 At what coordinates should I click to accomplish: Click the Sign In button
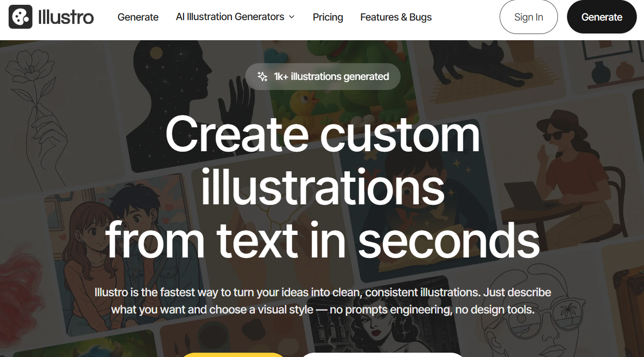point(528,17)
